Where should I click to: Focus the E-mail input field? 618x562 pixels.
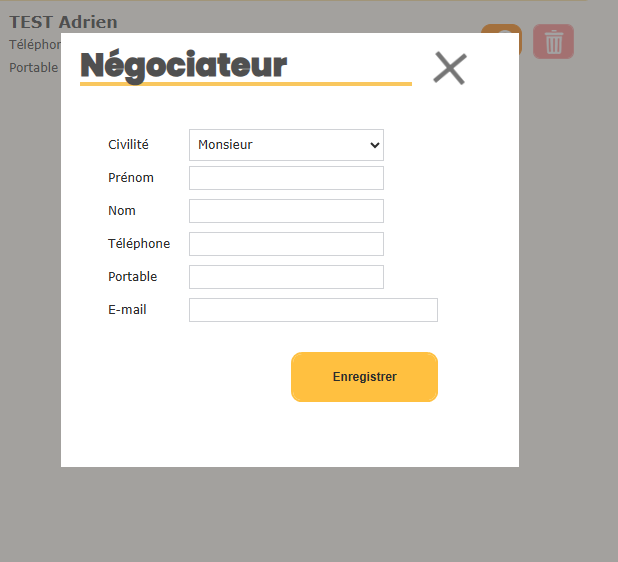(x=313, y=310)
